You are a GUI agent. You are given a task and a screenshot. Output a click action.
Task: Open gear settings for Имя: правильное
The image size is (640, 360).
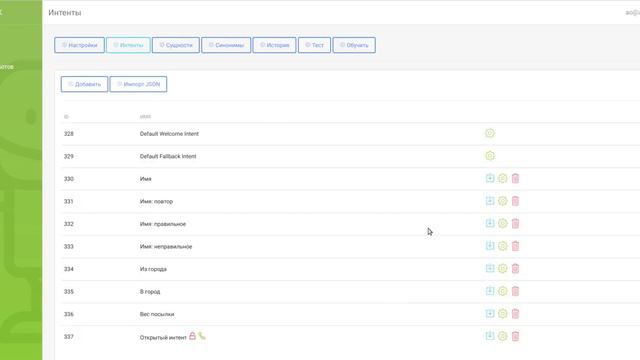point(502,223)
